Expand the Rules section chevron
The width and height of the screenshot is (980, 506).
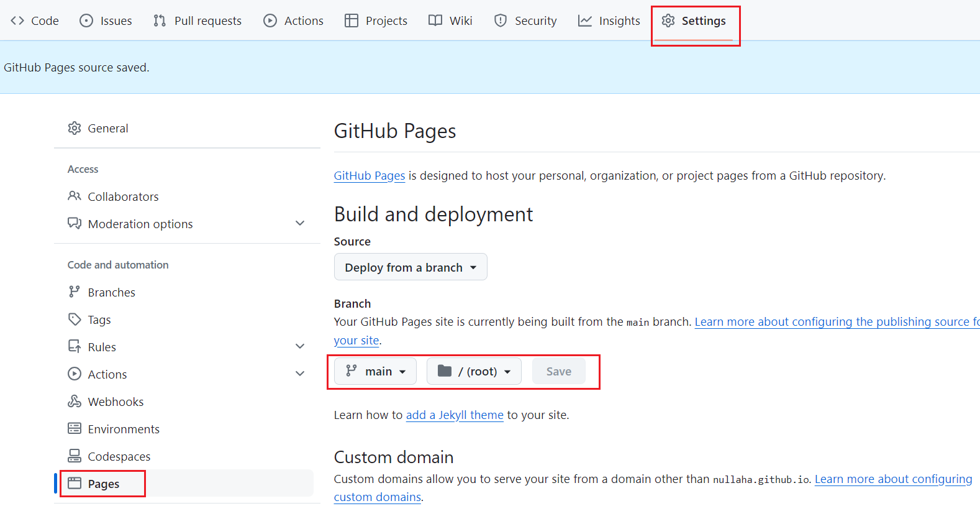300,346
